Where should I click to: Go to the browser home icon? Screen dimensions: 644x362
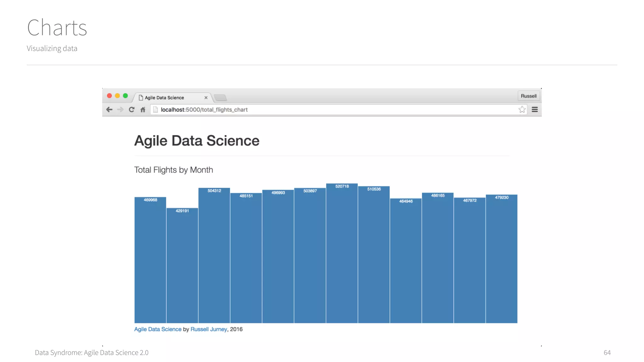143,110
